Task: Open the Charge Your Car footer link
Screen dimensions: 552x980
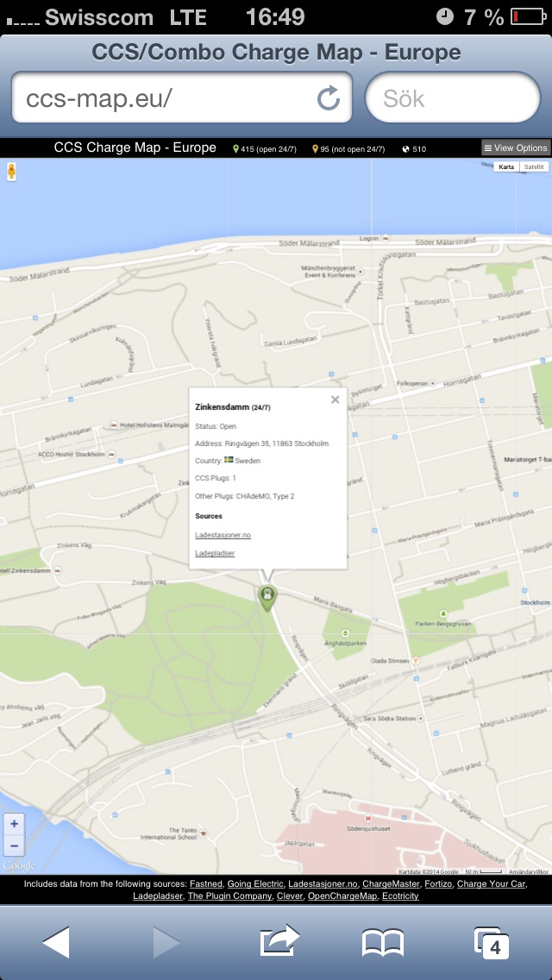Action: tap(492, 883)
